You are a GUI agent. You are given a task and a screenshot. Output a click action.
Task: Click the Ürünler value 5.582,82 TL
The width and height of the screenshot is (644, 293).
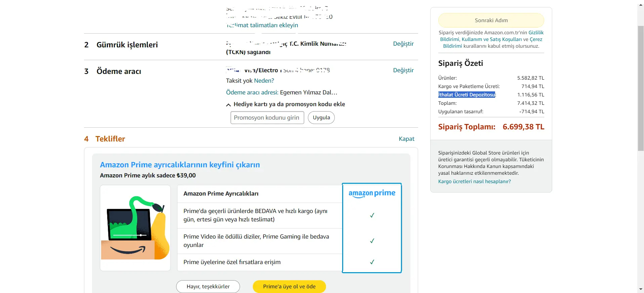[x=531, y=78]
